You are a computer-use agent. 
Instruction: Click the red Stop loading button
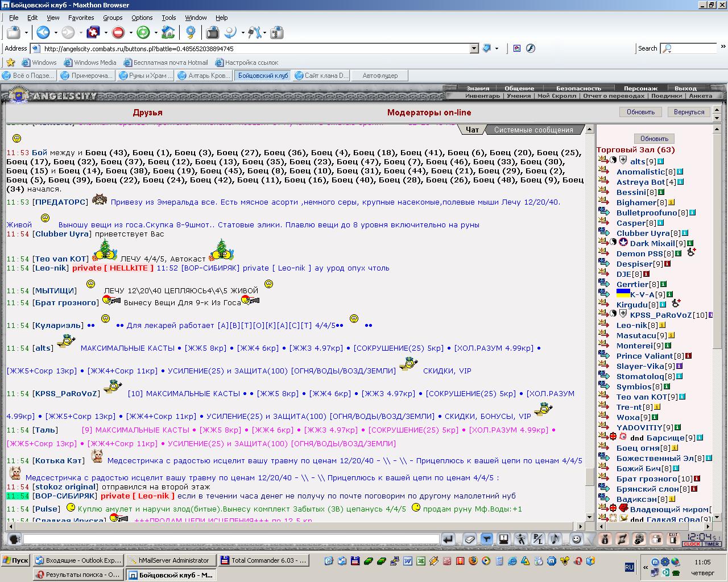118,32
